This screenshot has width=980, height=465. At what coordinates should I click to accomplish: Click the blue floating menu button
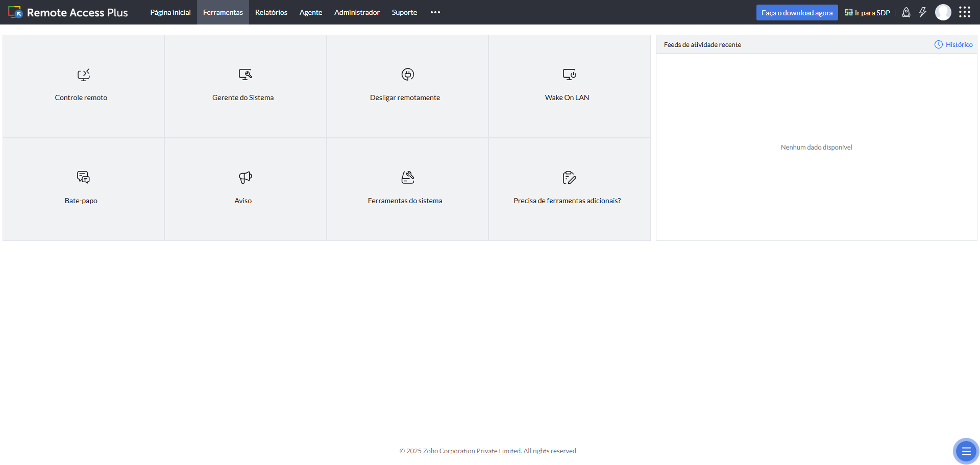tap(966, 451)
